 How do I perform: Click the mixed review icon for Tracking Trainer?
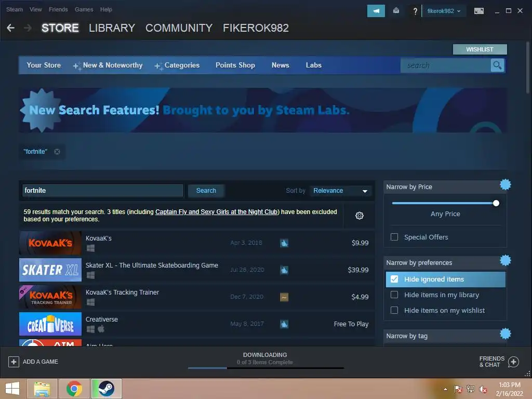coord(284,297)
